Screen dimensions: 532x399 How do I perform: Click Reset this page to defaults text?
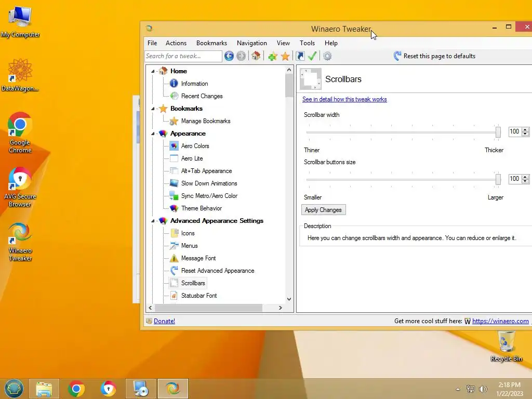point(440,56)
